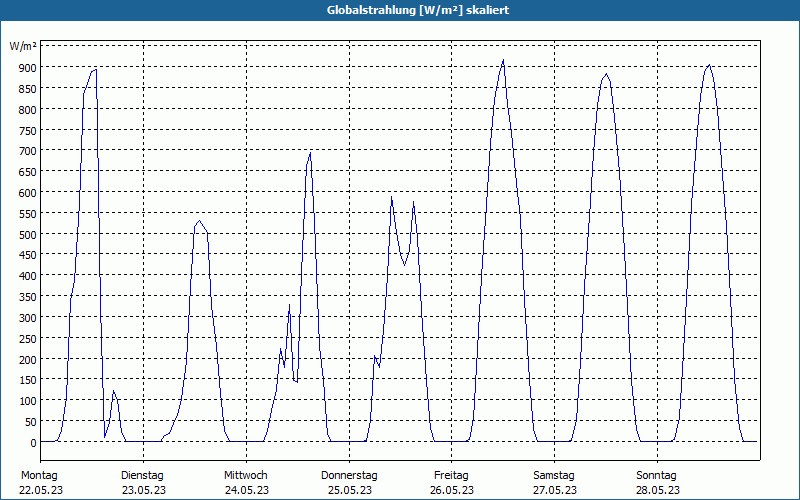Click the 500 y-axis value
This screenshot has width=800, height=500.
[28, 235]
